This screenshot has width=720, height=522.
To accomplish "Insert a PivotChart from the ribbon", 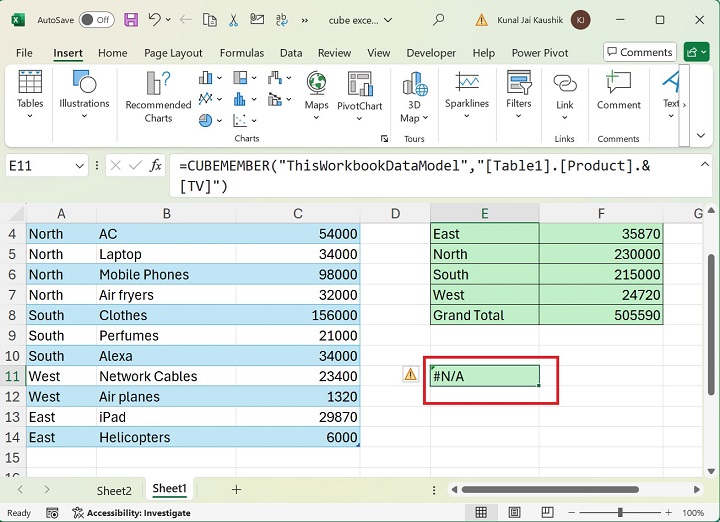I will [359, 92].
